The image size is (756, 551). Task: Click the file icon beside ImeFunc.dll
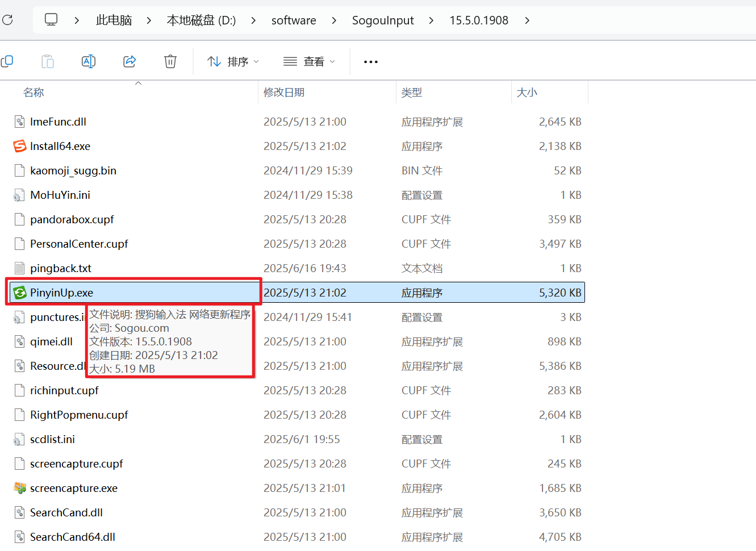(20, 122)
